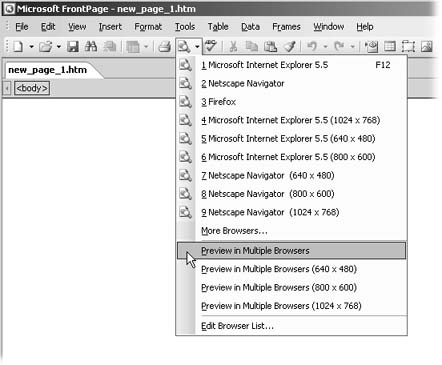
Task: Open the Help menu
Action: (x=365, y=27)
